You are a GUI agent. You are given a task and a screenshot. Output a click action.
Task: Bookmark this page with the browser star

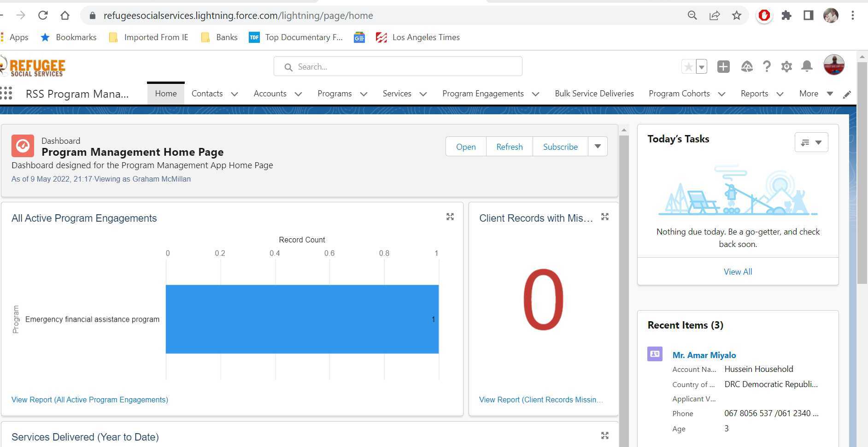(737, 16)
